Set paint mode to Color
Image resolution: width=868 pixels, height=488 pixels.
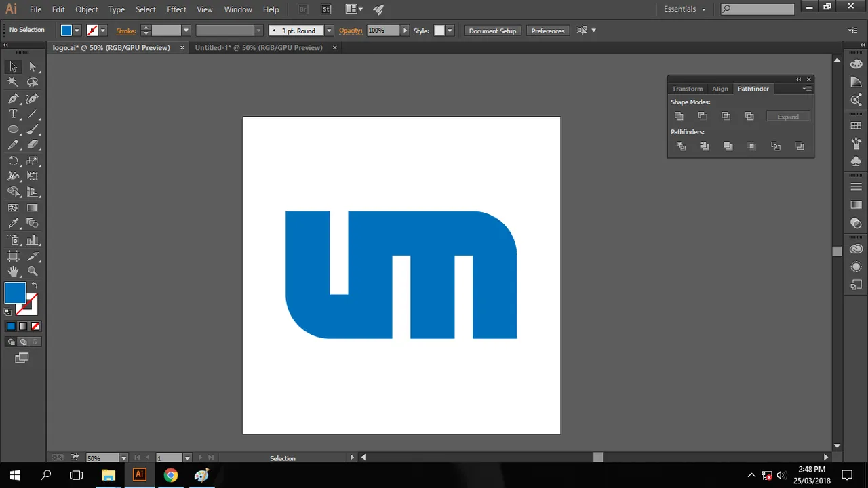(11, 326)
